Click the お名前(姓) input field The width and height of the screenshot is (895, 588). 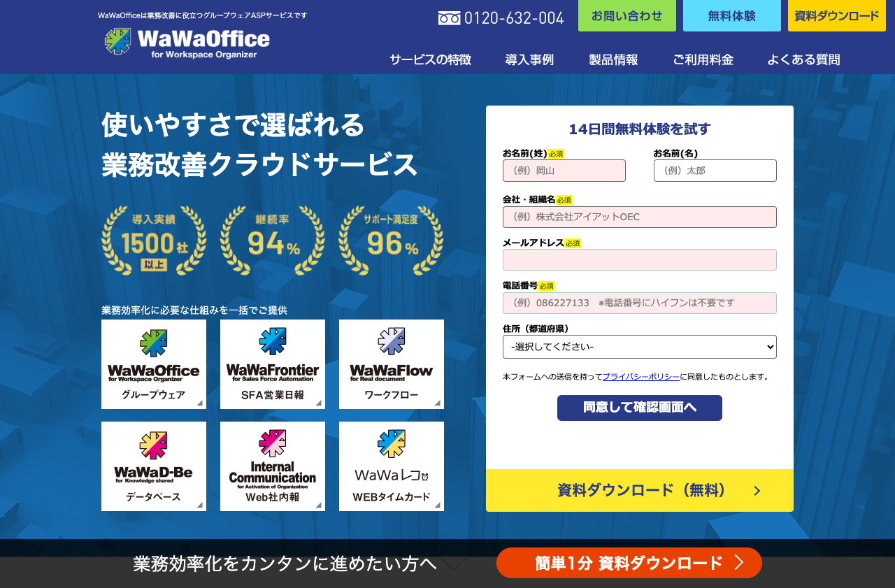[564, 171]
